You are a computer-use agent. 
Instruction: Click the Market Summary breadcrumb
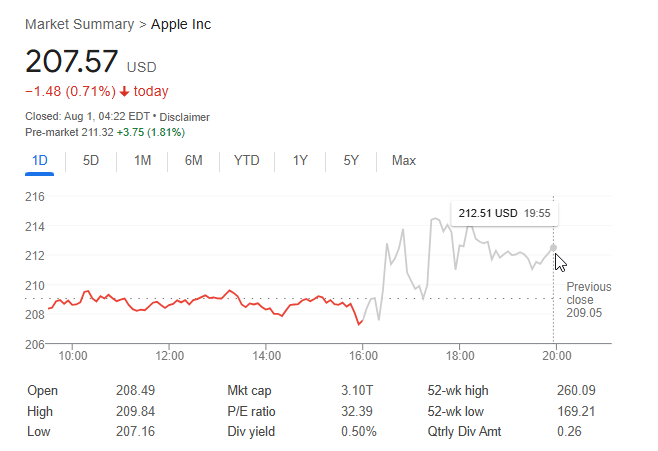(x=81, y=24)
